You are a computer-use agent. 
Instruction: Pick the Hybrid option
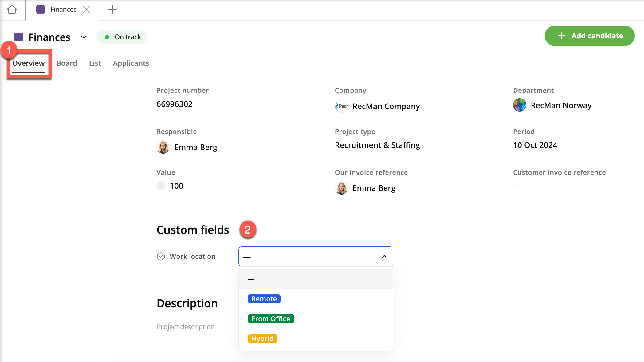tap(262, 339)
